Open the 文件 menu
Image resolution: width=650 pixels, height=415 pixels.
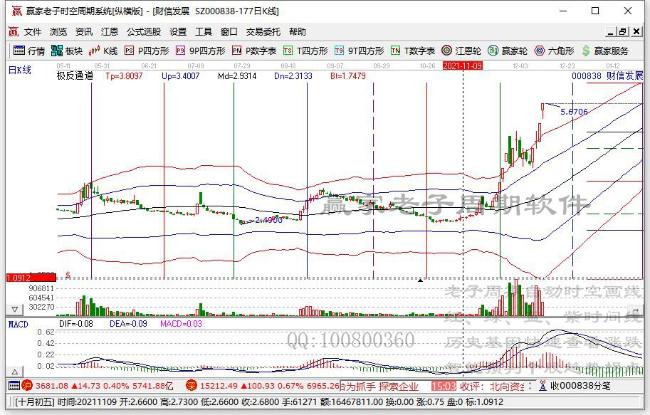(33, 32)
